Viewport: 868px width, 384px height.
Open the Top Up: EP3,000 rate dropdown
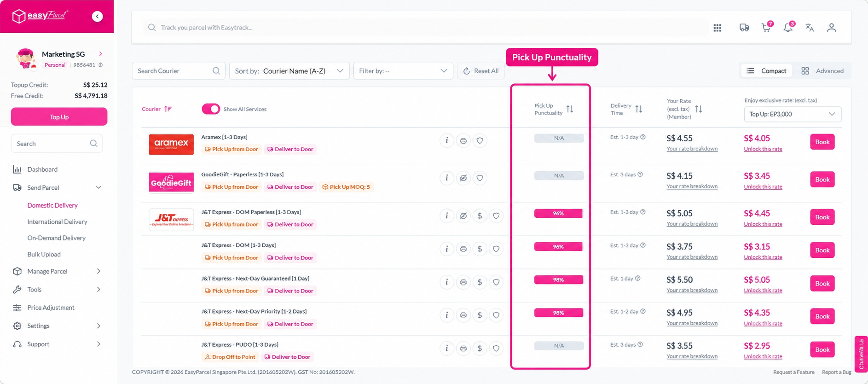793,114
